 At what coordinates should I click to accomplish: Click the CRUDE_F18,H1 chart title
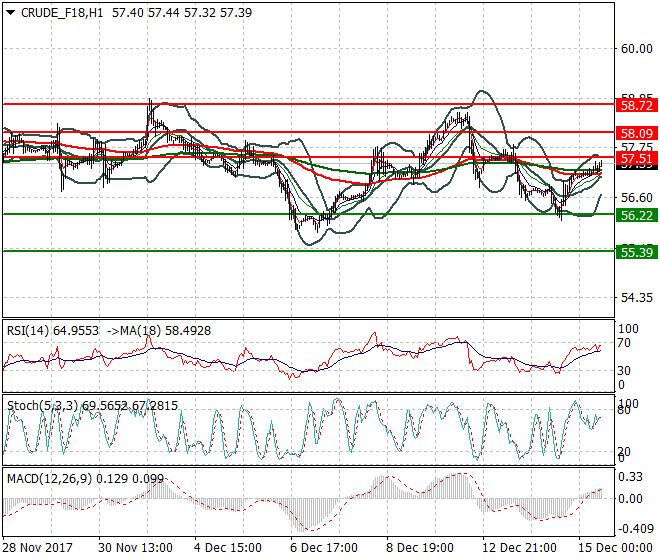(x=57, y=13)
